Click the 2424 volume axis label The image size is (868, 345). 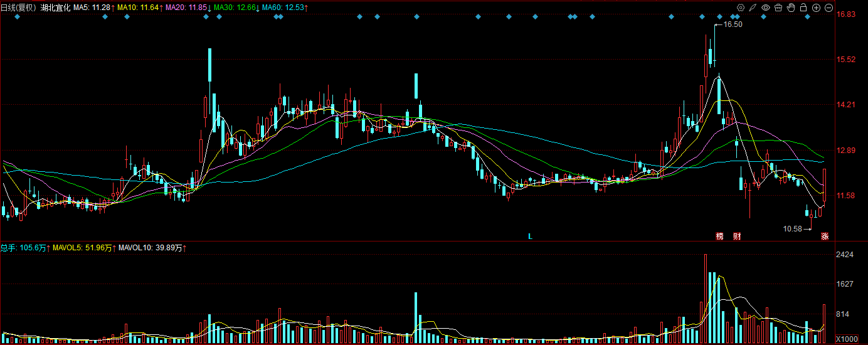(x=844, y=255)
